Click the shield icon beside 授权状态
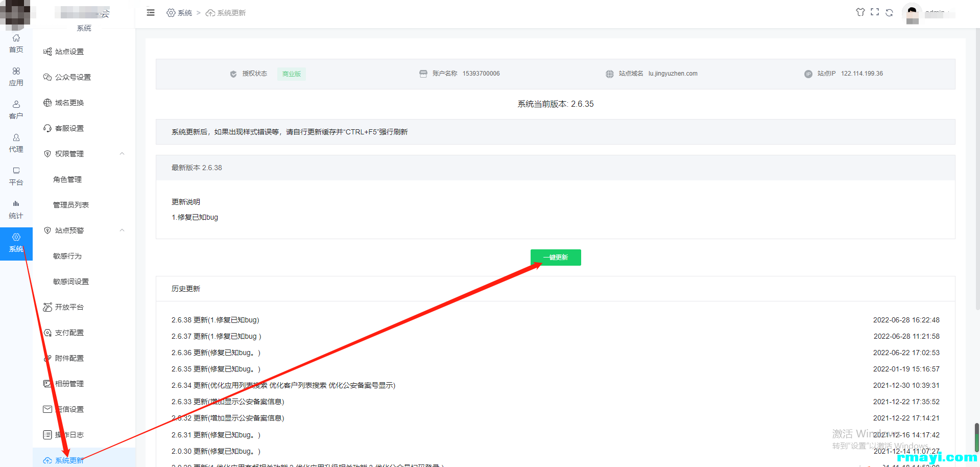980x467 pixels. point(233,74)
